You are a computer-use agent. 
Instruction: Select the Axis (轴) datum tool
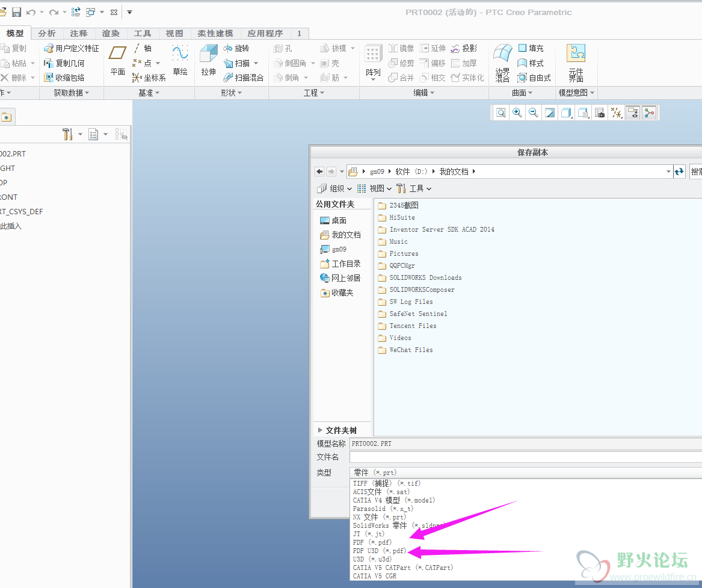click(x=143, y=48)
